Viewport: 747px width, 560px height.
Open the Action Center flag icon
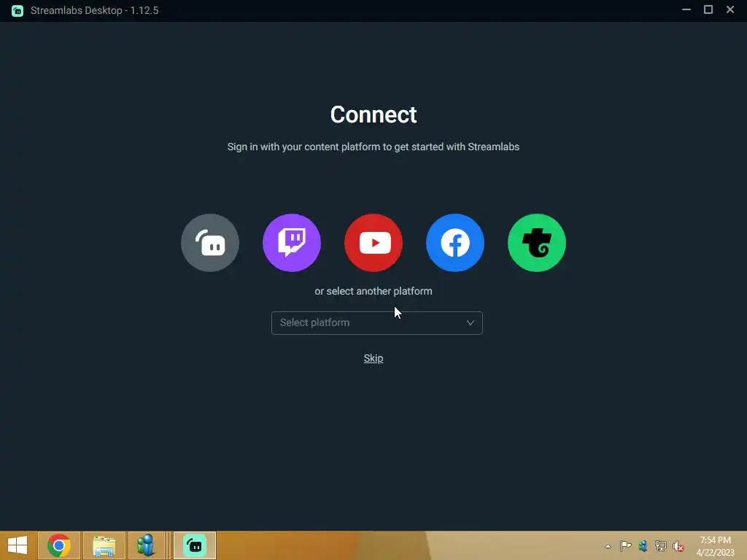coord(625,545)
